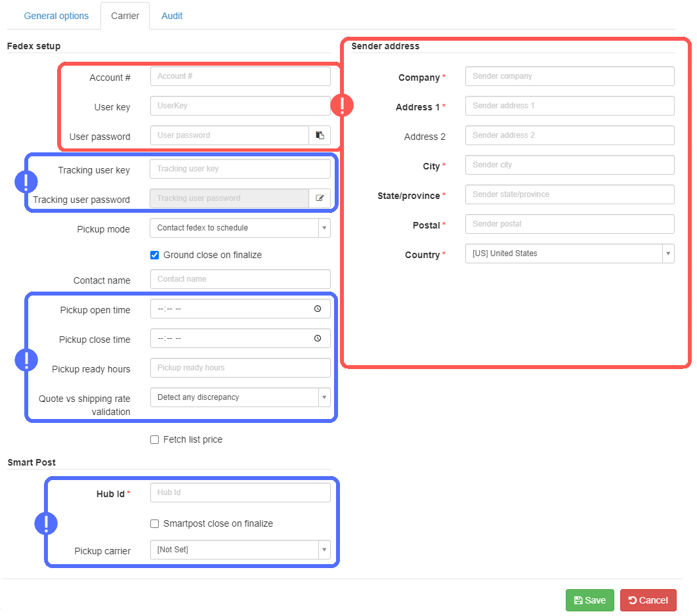Click the Smartpost close on finalize label

[x=219, y=523]
